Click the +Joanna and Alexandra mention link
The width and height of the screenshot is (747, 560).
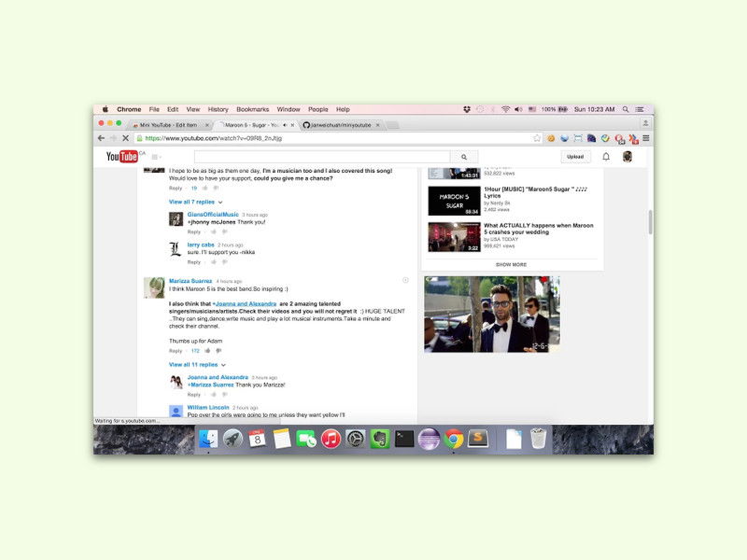click(245, 304)
